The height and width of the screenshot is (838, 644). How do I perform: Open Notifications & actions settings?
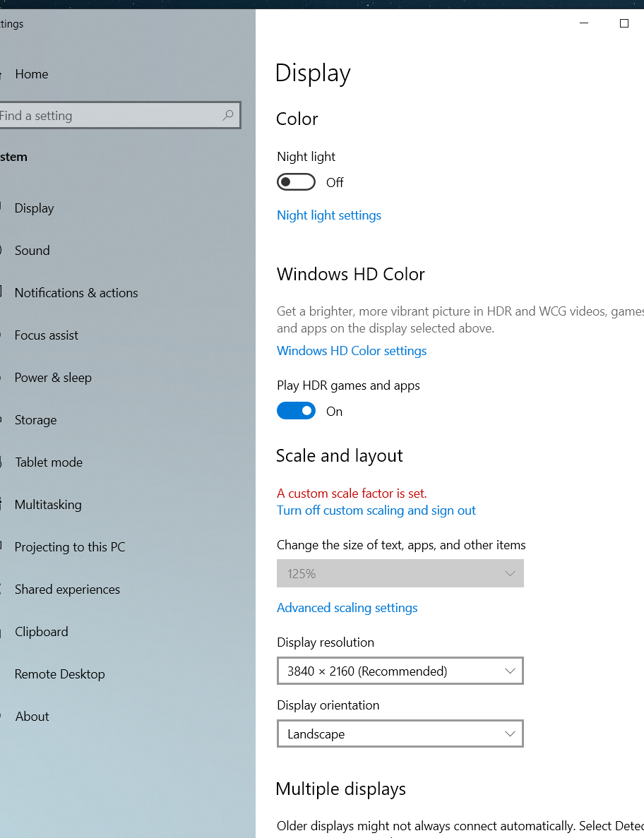(76, 293)
